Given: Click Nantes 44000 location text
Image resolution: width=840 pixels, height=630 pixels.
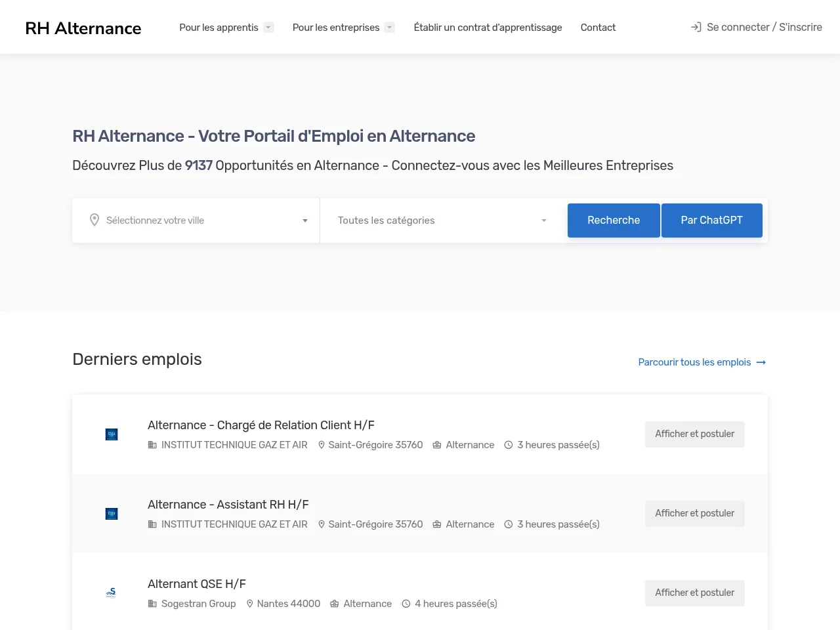Looking at the screenshot, I should [x=289, y=604].
